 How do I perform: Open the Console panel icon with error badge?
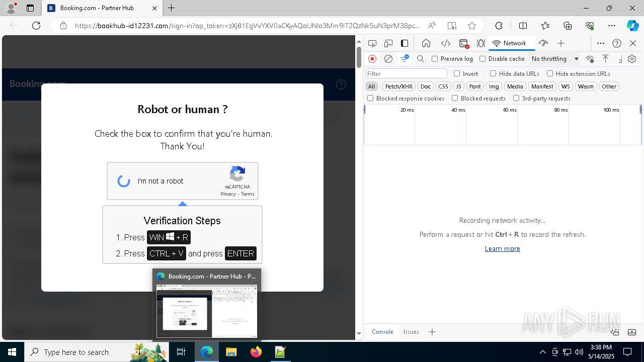point(464,43)
